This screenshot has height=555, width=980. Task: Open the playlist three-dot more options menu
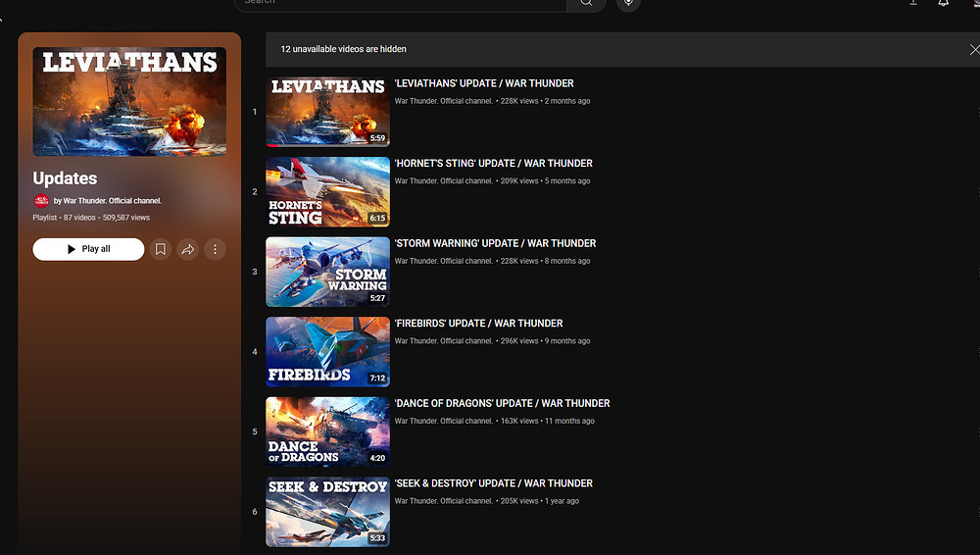[215, 249]
